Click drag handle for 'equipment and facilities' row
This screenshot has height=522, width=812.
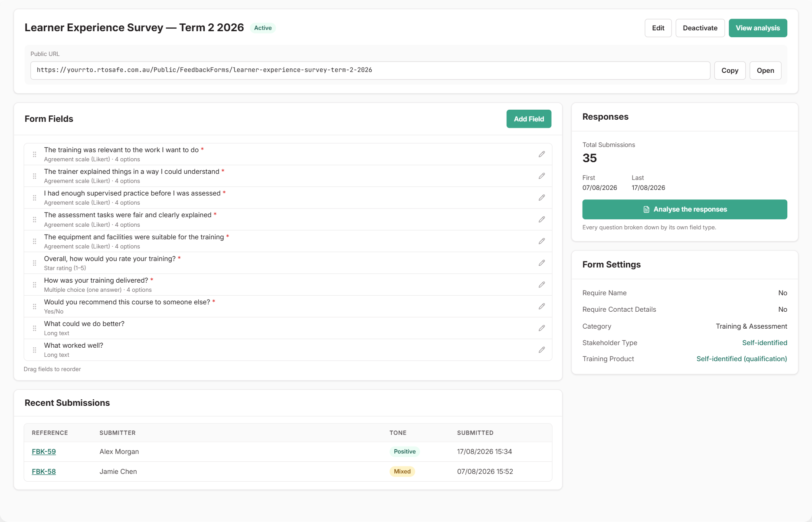(x=35, y=241)
